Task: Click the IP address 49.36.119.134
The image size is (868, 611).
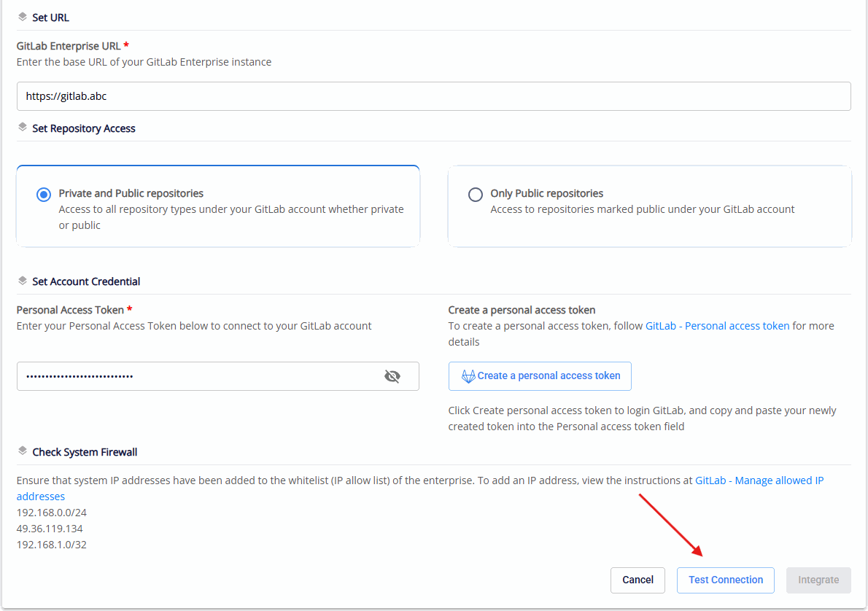Action: pyautogui.click(x=50, y=529)
